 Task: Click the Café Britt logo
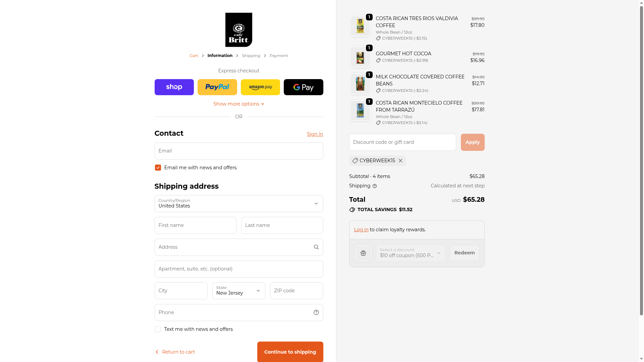tap(238, 30)
